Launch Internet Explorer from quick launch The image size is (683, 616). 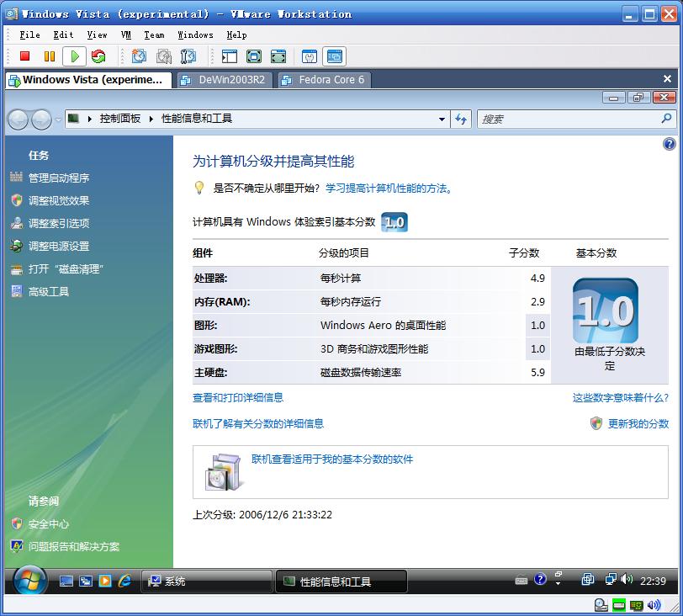124,581
